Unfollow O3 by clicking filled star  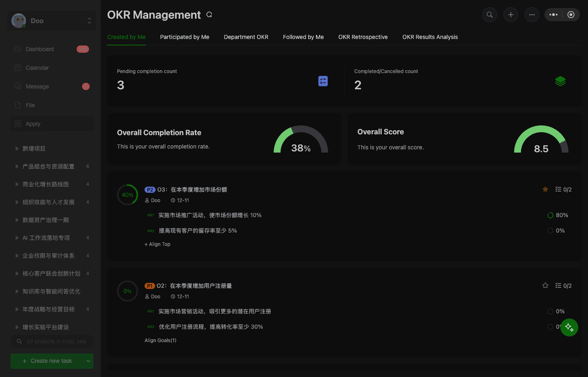[x=545, y=189]
